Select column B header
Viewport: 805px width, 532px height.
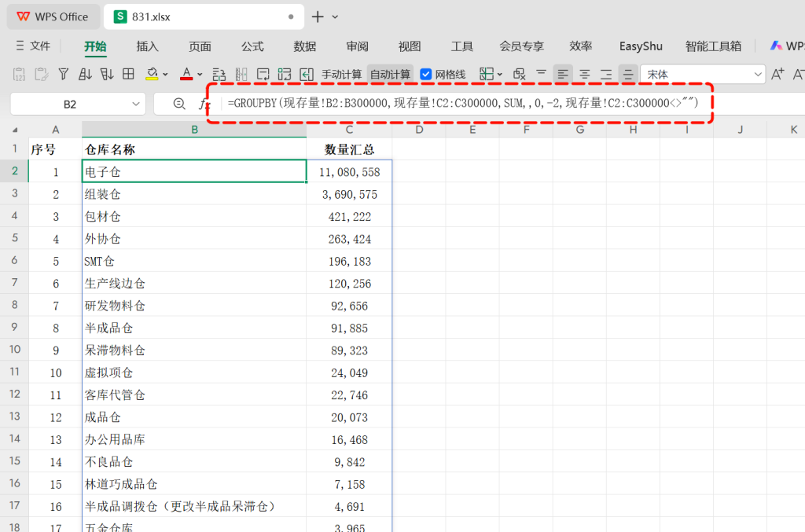194,130
